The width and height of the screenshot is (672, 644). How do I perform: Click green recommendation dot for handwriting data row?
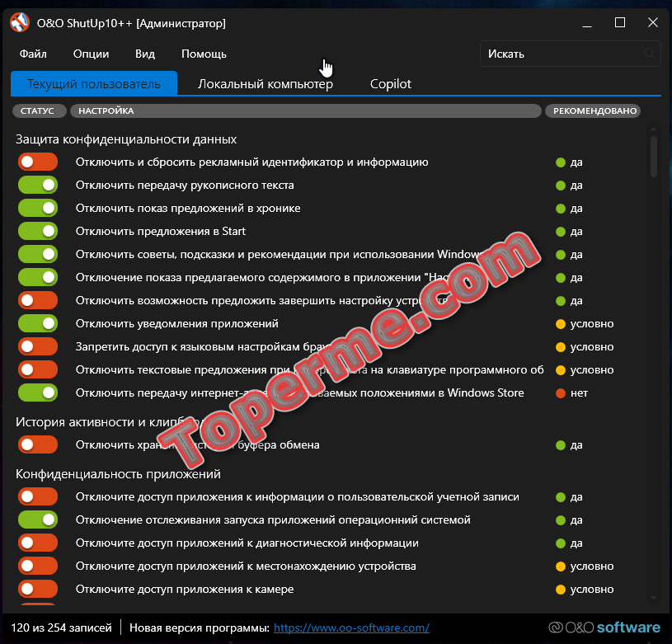coord(561,186)
